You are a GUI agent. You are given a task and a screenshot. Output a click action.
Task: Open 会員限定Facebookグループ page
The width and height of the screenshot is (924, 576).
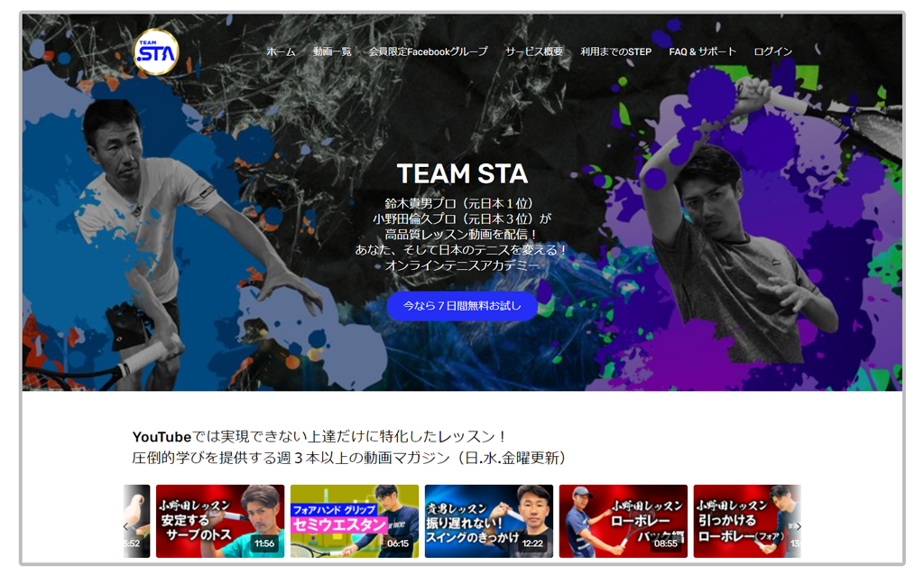point(428,51)
